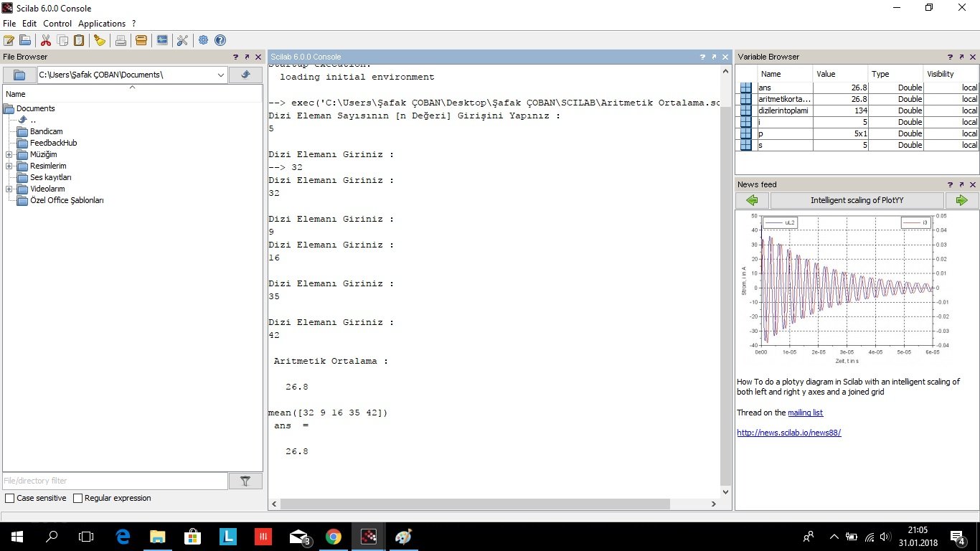Click the Type column header
This screenshot has height=551, width=980.
click(x=895, y=74)
